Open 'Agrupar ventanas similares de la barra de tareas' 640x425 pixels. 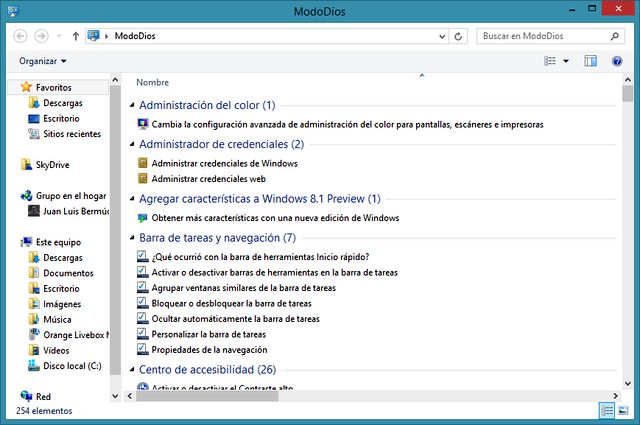coord(243,287)
